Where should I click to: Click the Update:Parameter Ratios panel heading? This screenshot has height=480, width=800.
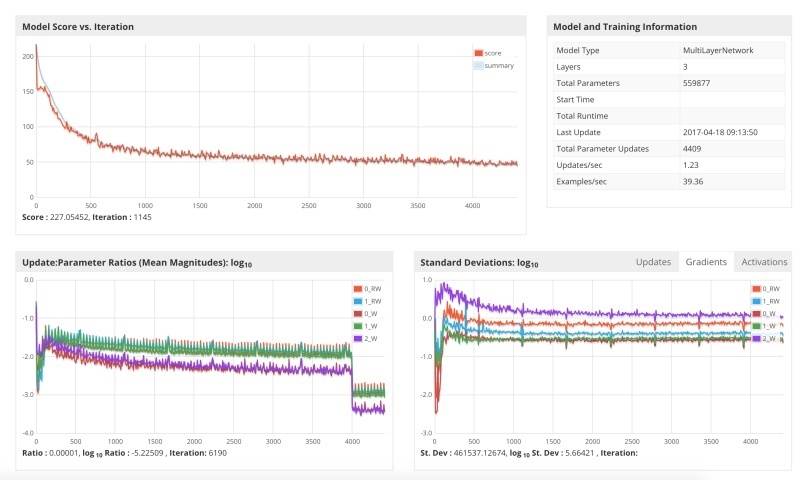(137, 263)
